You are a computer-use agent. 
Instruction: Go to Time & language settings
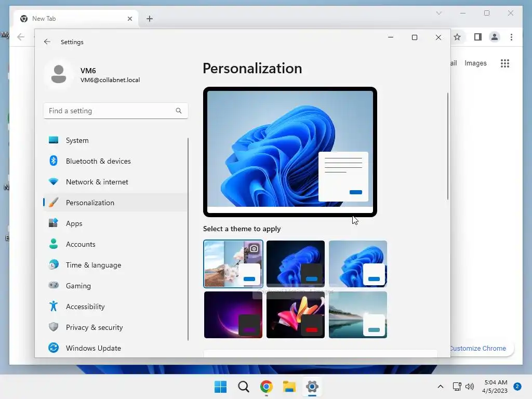tap(115, 265)
